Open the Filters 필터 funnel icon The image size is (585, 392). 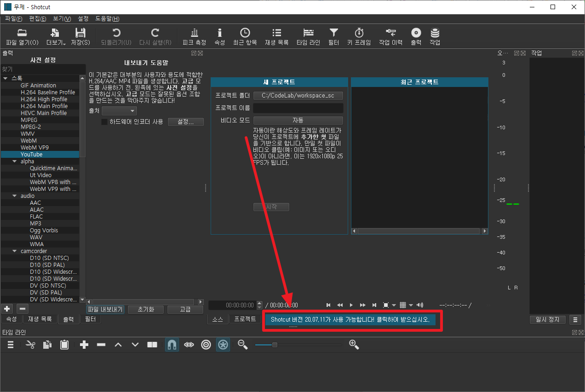click(x=333, y=33)
